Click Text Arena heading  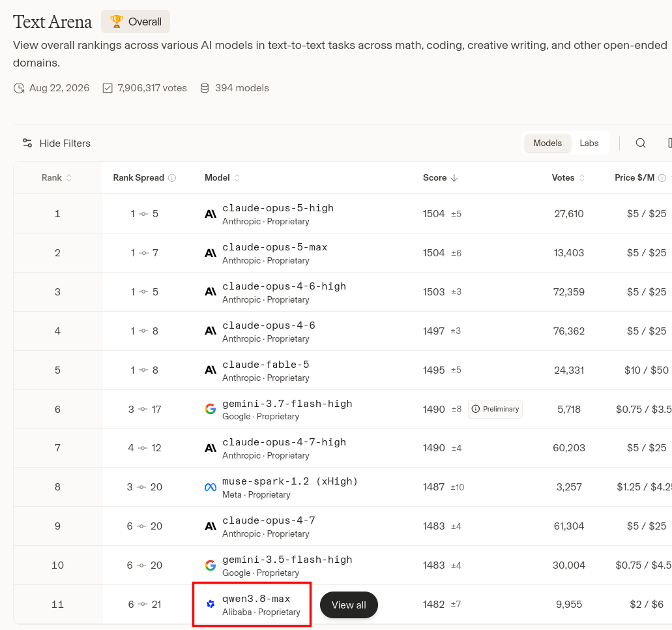52,22
